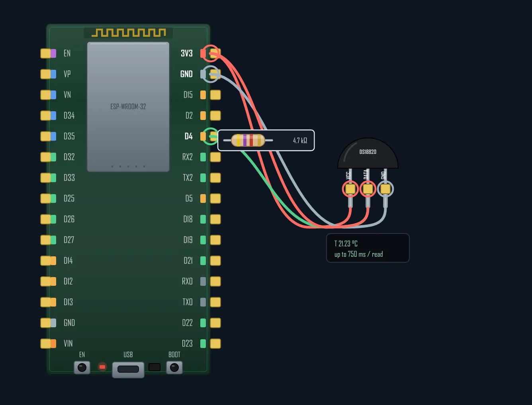Click the D35 pin pad
The width and height of the screenshot is (532, 405).
[x=46, y=136]
